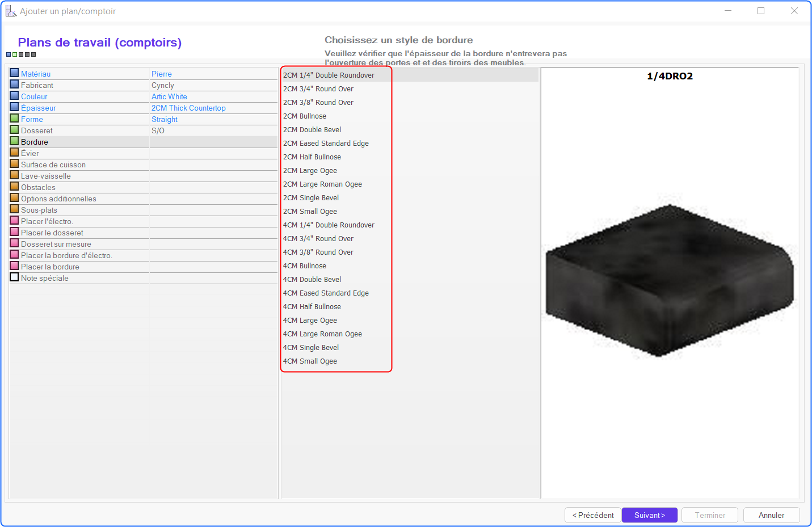Image resolution: width=812 pixels, height=527 pixels.
Task: Click the blue square icon beside Épaisseur
Action: [14, 107]
